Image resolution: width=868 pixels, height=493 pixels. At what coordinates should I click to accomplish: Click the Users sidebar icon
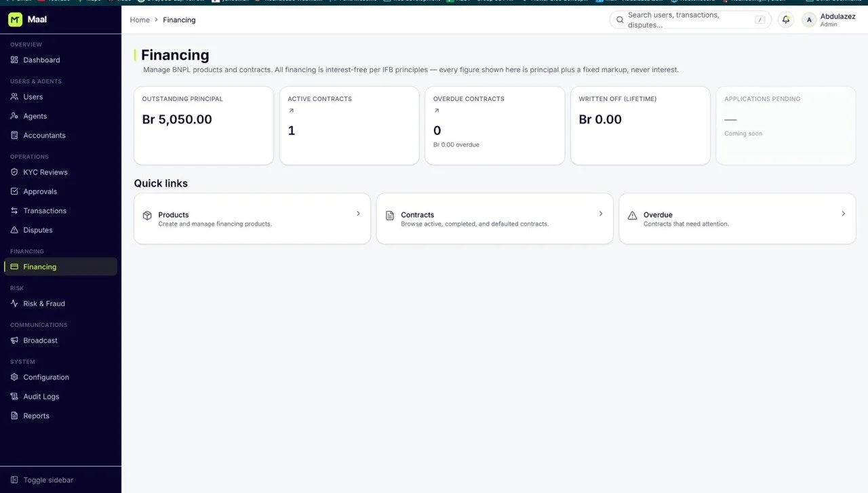14,97
